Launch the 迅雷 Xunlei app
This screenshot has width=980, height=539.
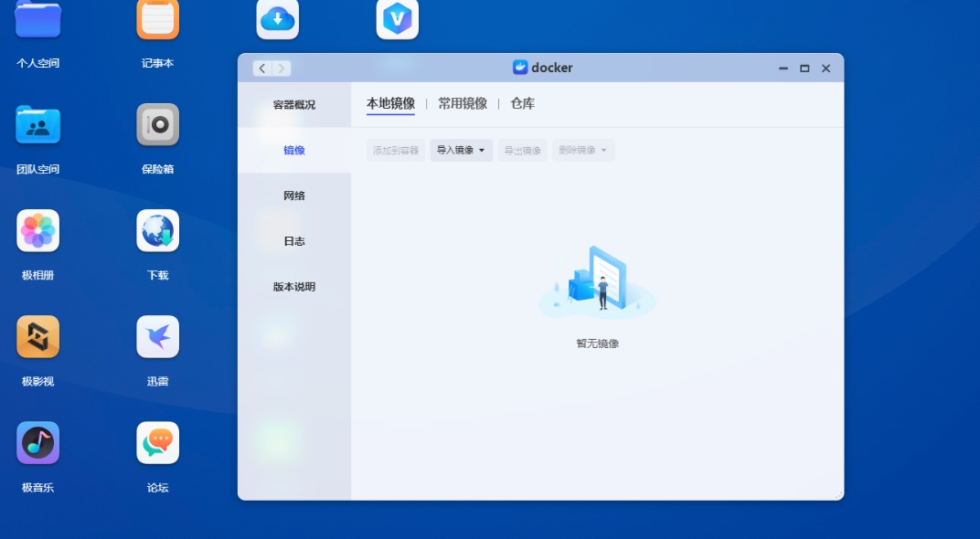(157, 336)
